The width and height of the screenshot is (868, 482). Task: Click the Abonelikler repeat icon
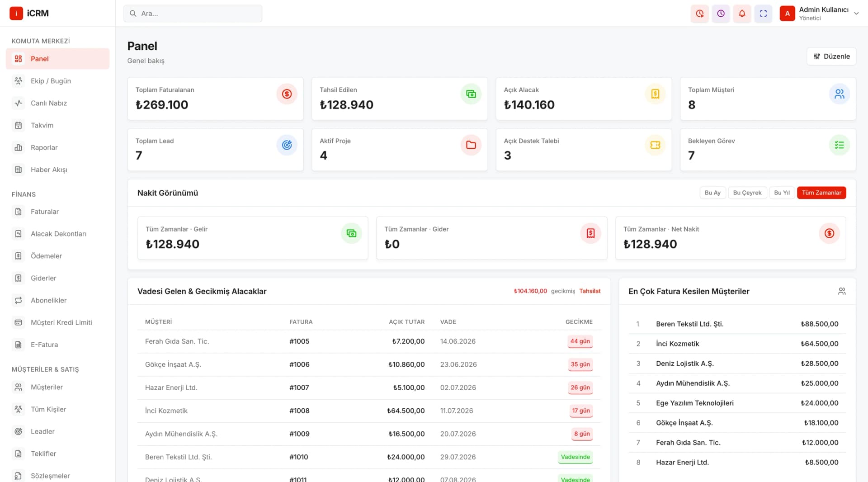[x=18, y=300]
